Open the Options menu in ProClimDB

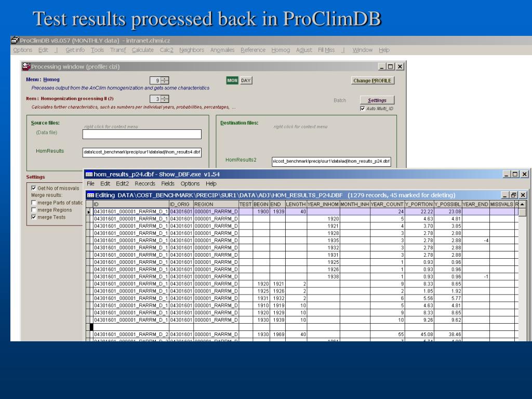pos(23,50)
